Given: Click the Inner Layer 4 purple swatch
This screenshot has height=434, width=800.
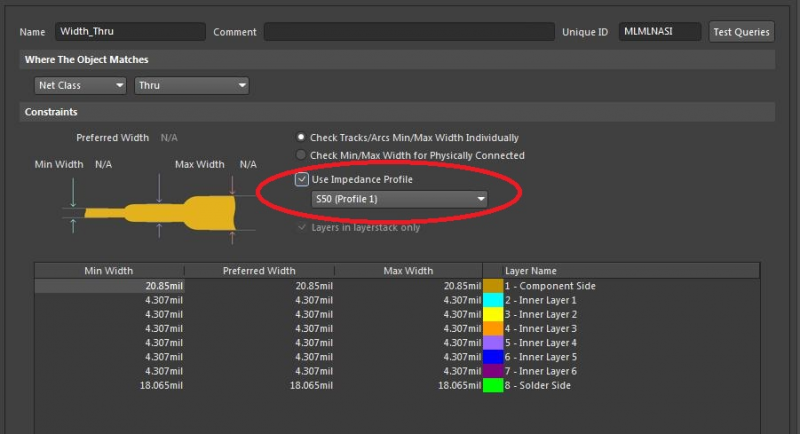Looking at the screenshot, I should 493,343.
